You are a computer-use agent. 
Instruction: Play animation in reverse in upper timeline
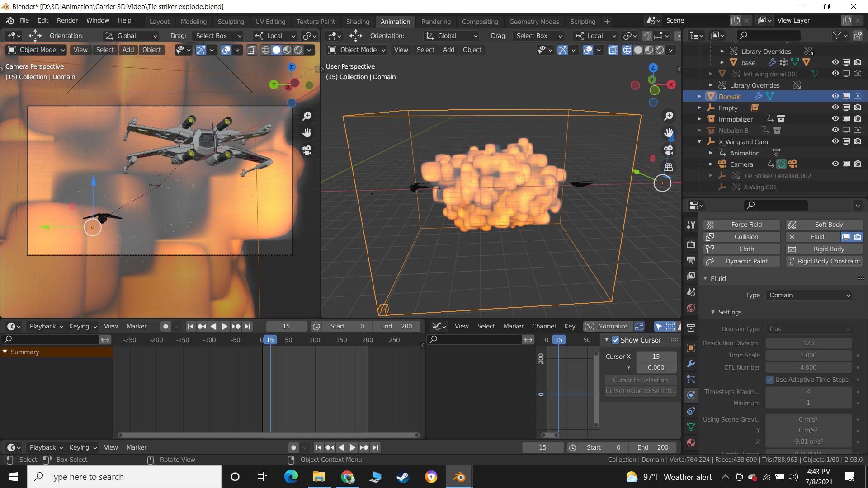[x=213, y=326]
